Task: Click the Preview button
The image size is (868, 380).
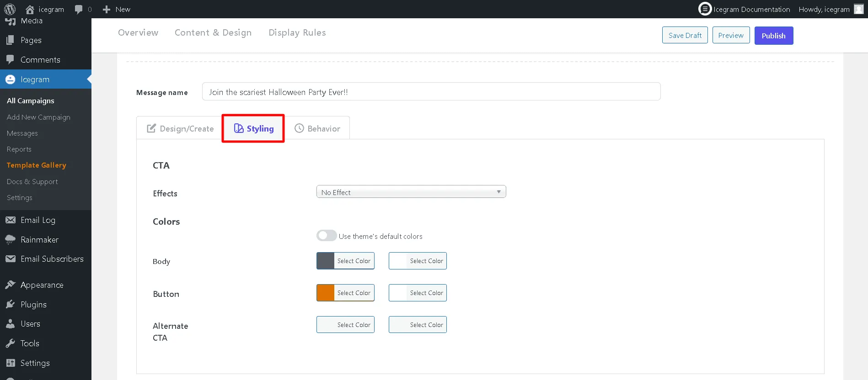Action: [x=731, y=35]
